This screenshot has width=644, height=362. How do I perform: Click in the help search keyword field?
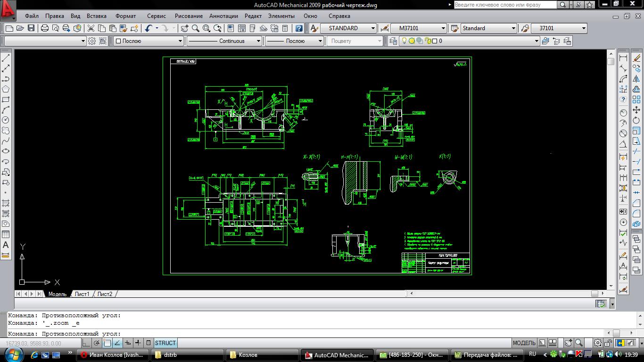tap(505, 5)
